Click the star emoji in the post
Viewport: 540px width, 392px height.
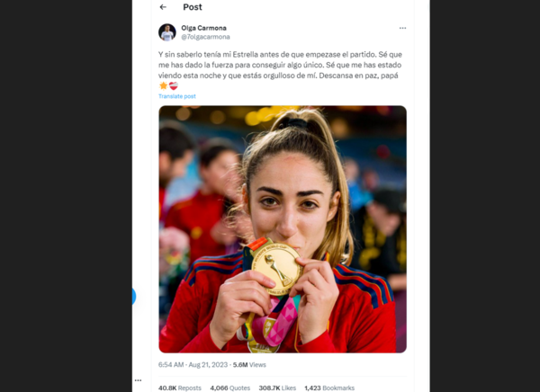click(163, 85)
